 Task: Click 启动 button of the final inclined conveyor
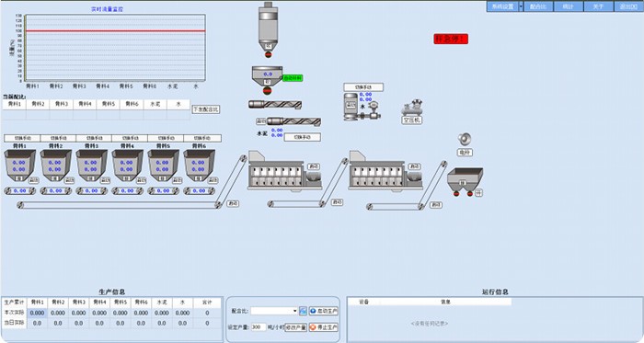pos(436,205)
